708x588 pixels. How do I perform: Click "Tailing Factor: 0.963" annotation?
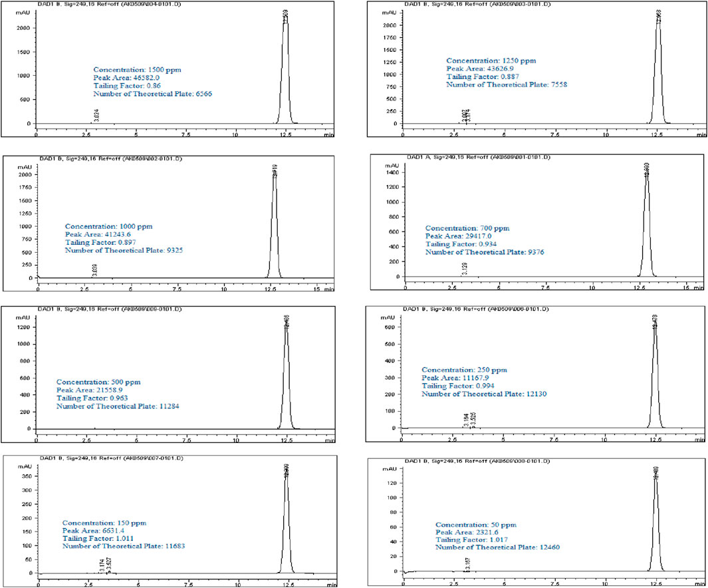(92, 398)
